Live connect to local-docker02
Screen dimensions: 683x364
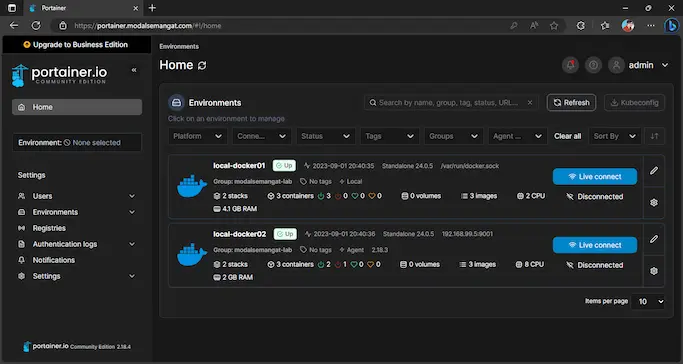595,245
